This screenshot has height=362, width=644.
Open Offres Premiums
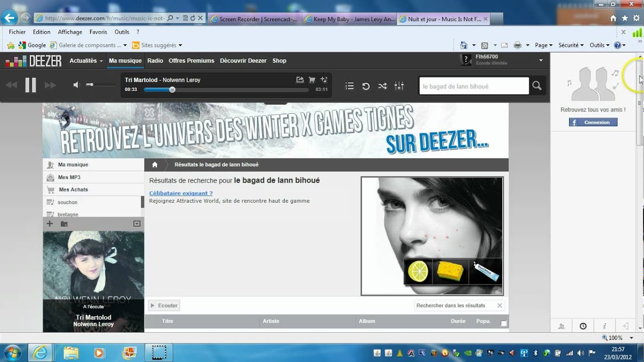pos(191,60)
